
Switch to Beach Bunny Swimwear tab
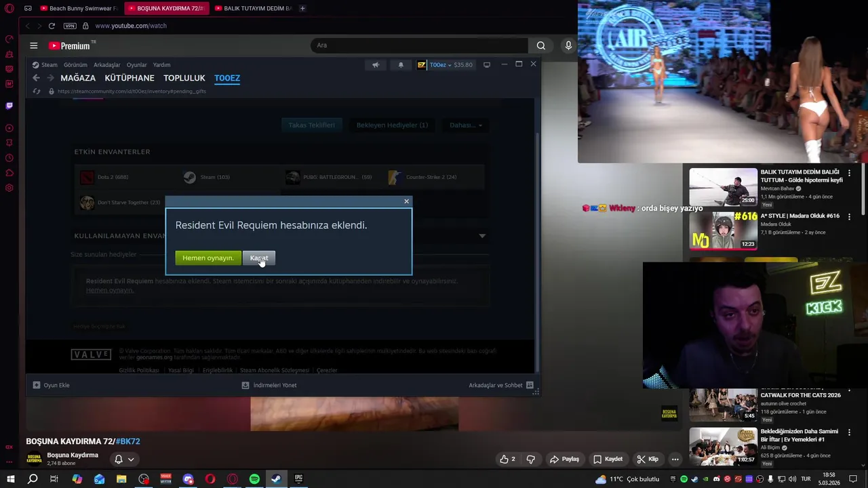[x=79, y=8]
